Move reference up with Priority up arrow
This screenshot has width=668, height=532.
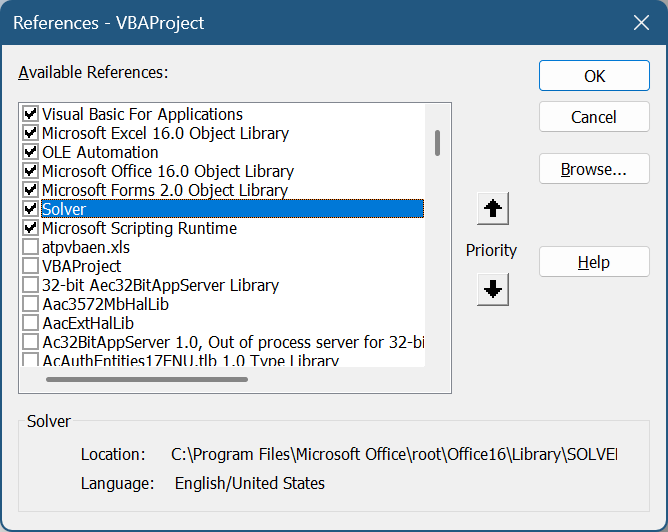click(494, 210)
